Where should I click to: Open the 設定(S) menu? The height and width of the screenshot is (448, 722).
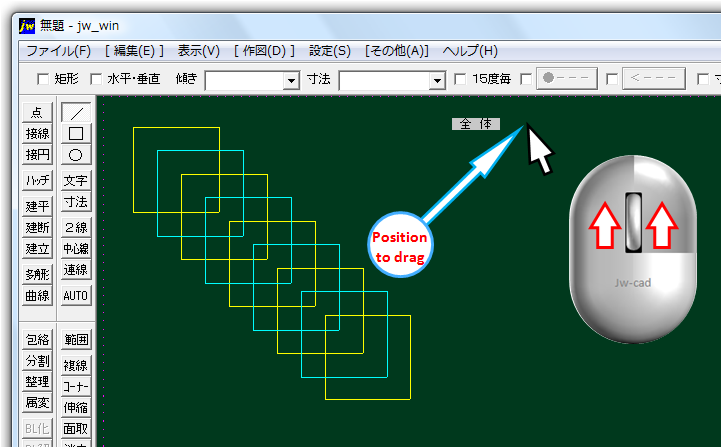(330, 51)
